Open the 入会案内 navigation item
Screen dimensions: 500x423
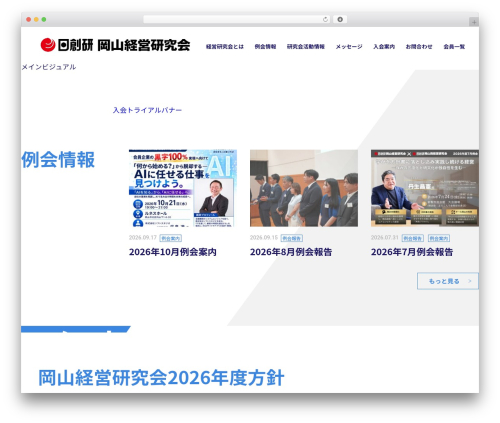point(384,47)
